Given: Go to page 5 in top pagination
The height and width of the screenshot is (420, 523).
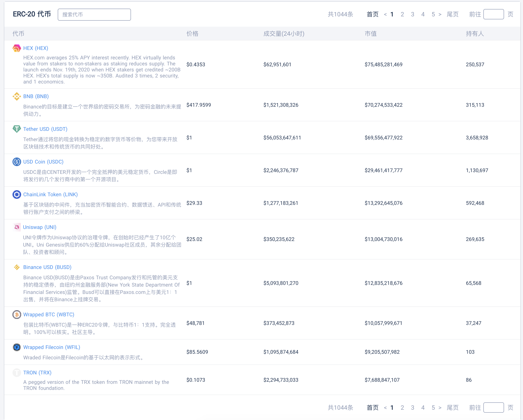Looking at the screenshot, I should [x=433, y=14].
